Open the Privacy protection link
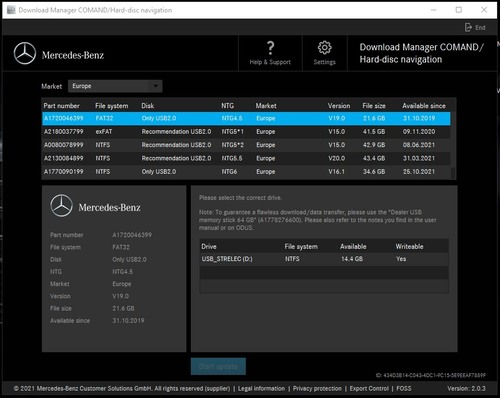The width and height of the screenshot is (500, 398). point(317,389)
